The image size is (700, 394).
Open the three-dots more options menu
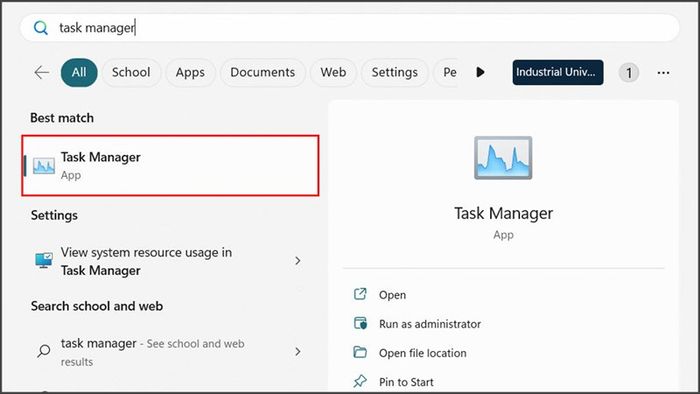[x=663, y=73]
